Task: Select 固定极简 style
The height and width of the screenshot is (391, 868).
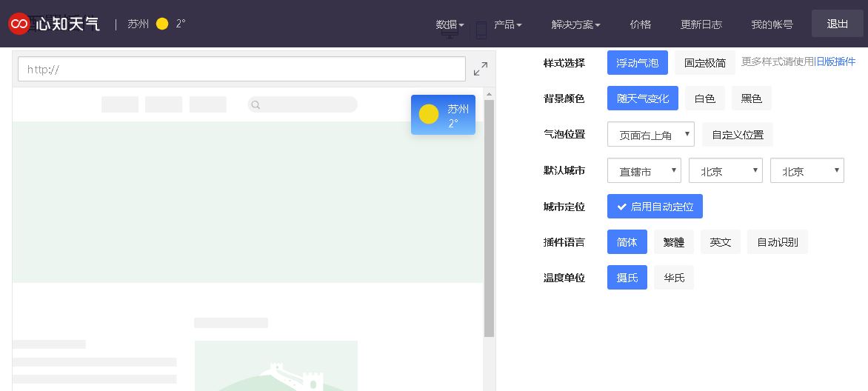Action: coord(705,63)
